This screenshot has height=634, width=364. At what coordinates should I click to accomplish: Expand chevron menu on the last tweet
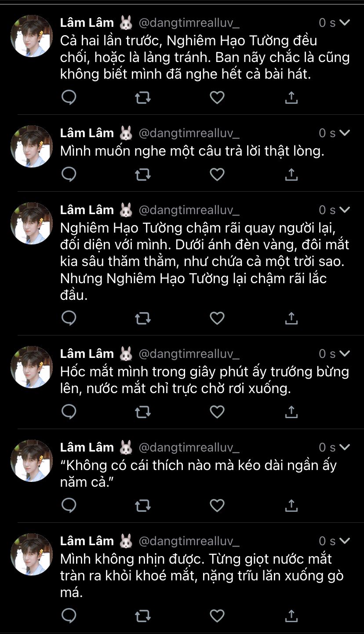345,541
